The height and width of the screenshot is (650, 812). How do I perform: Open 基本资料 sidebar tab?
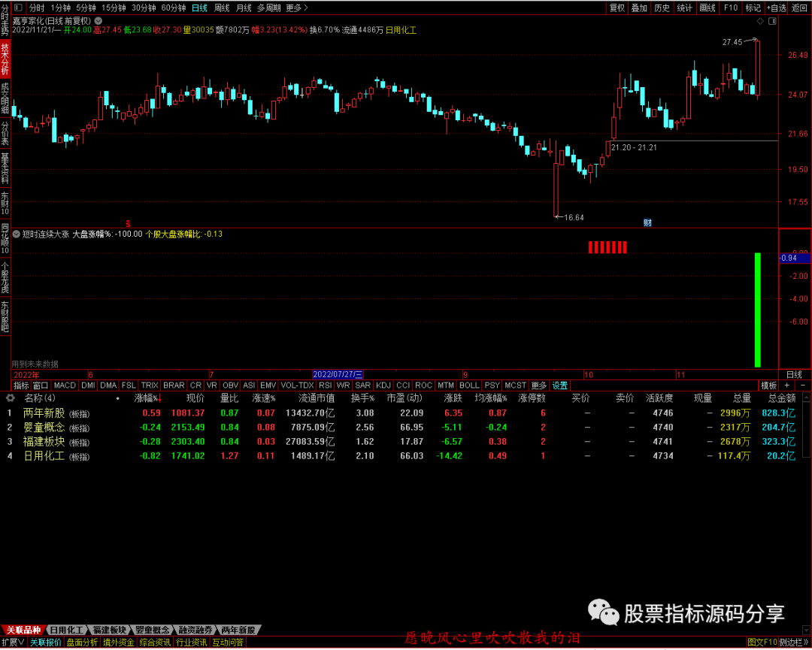click(5, 169)
